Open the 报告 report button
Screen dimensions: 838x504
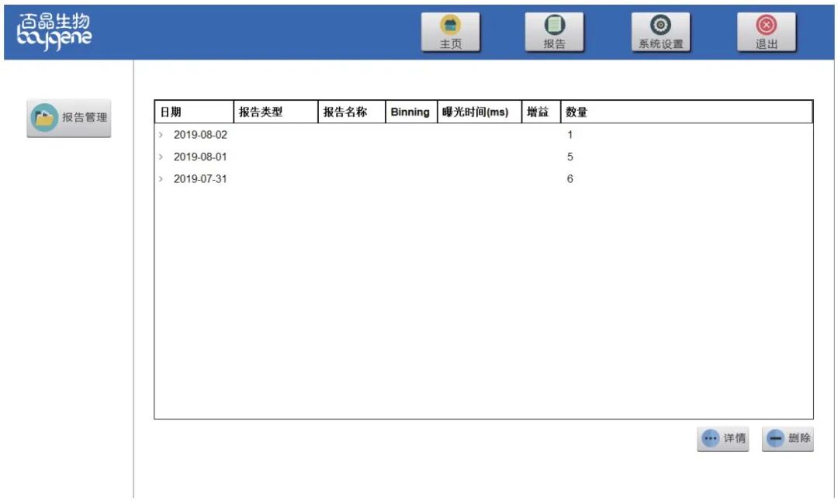(554, 32)
